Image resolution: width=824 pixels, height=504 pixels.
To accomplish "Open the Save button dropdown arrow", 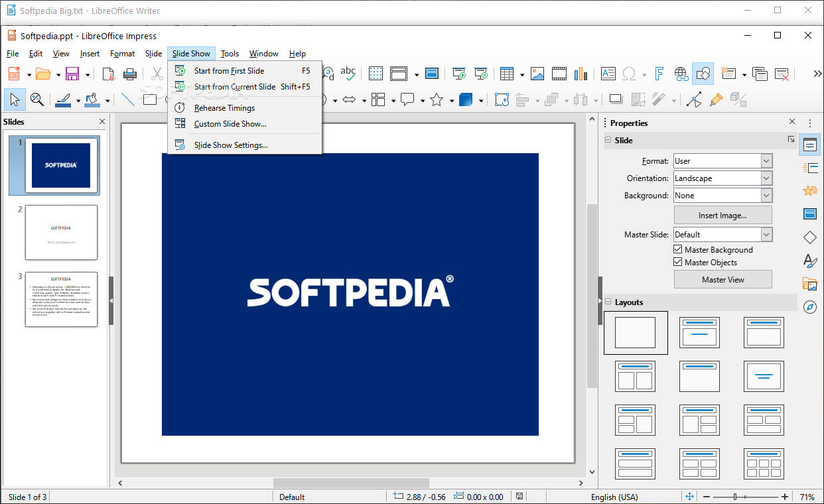I will 87,74.
